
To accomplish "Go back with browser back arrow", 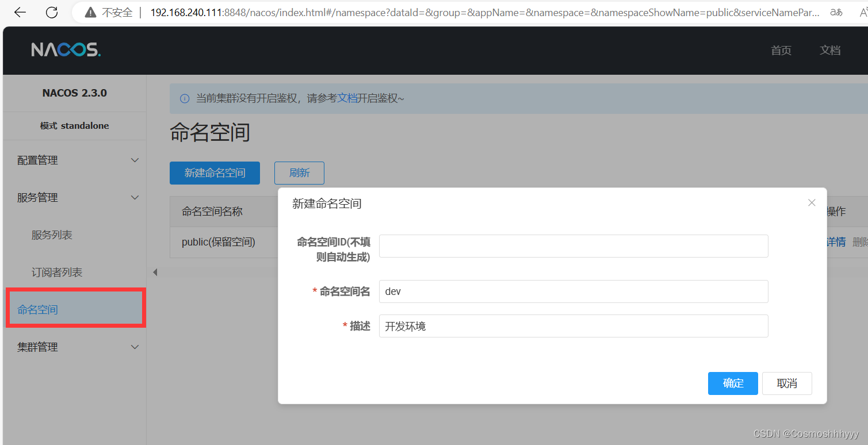I will pyautogui.click(x=20, y=12).
